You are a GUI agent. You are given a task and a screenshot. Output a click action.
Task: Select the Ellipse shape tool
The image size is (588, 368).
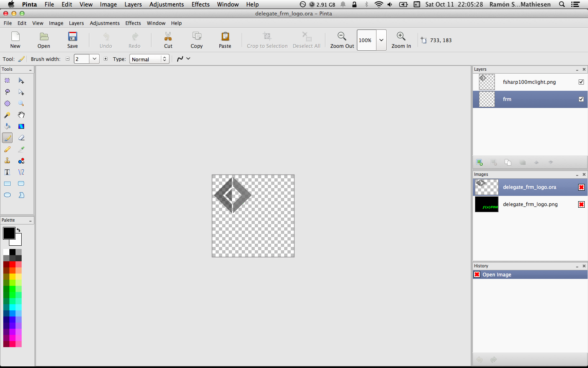pyautogui.click(x=7, y=195)
